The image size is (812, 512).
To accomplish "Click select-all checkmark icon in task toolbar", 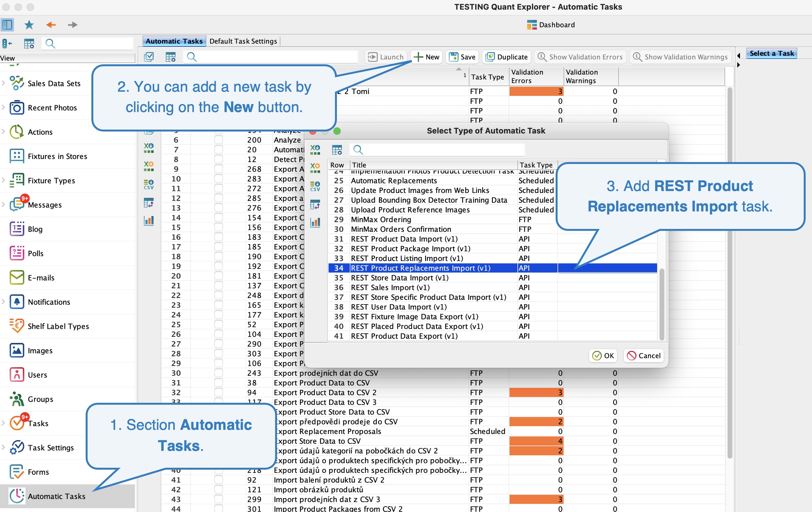I will coord(149,57).
